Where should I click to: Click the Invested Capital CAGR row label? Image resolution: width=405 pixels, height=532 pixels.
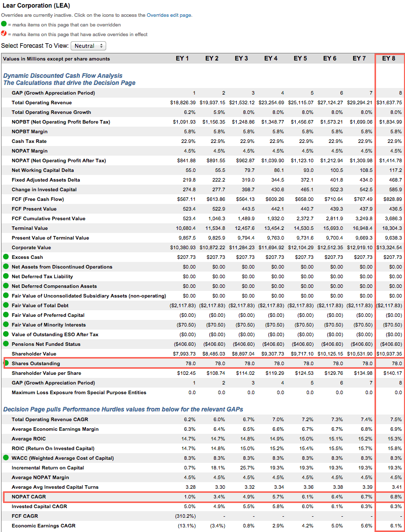click(x=39, y=506)
